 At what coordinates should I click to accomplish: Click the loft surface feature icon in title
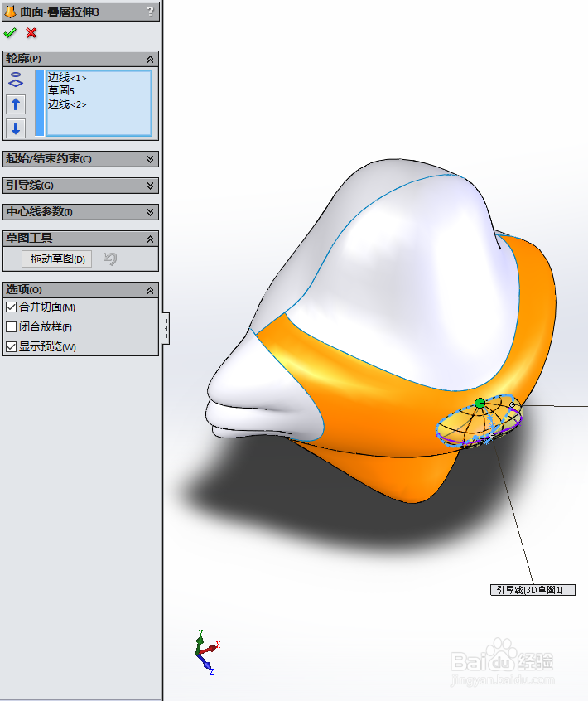click(x=10, y=11)
